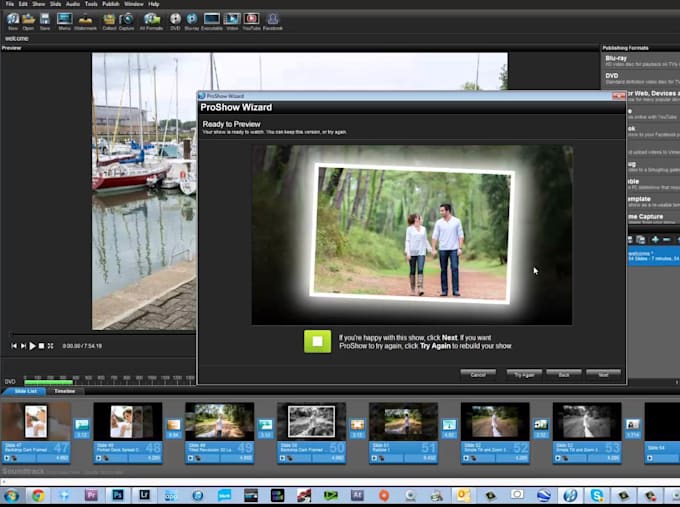680x507 pixels.
Task: Stop the wizard preview with green button
Action: pyautogui.click(x=317, y=341)
